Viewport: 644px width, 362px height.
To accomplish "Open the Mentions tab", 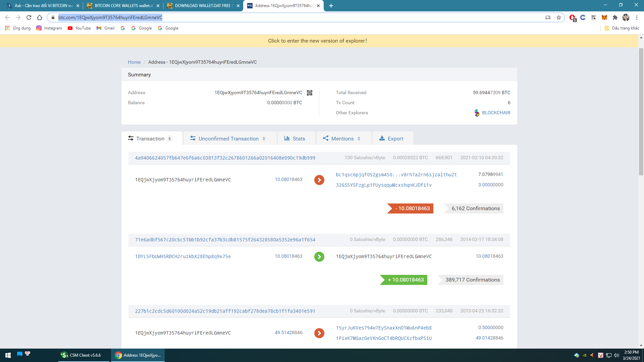I will click(342, 138).
